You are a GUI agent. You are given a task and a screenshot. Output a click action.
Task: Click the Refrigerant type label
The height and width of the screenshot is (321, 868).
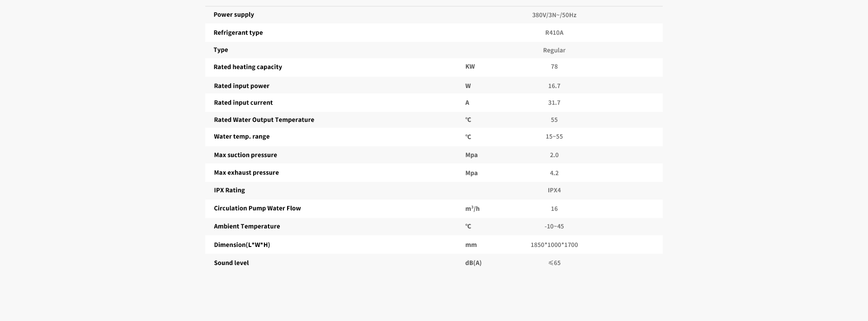point(238,33)
